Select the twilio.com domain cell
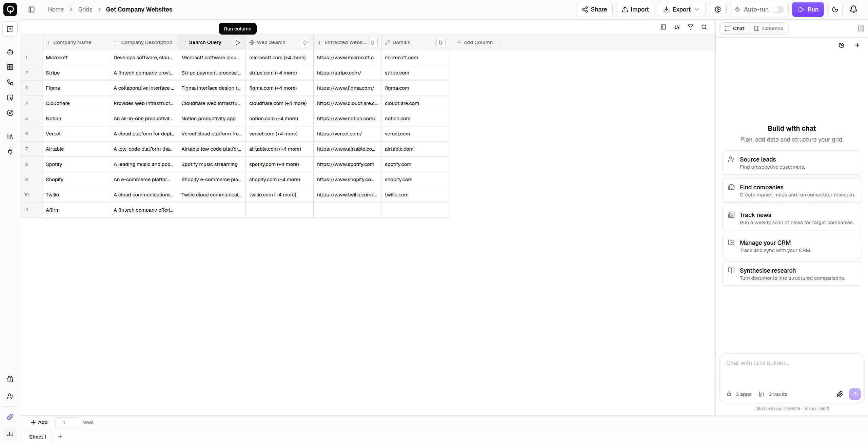Image resolution: width=868 pixels, height=443 pixels. 415,195
